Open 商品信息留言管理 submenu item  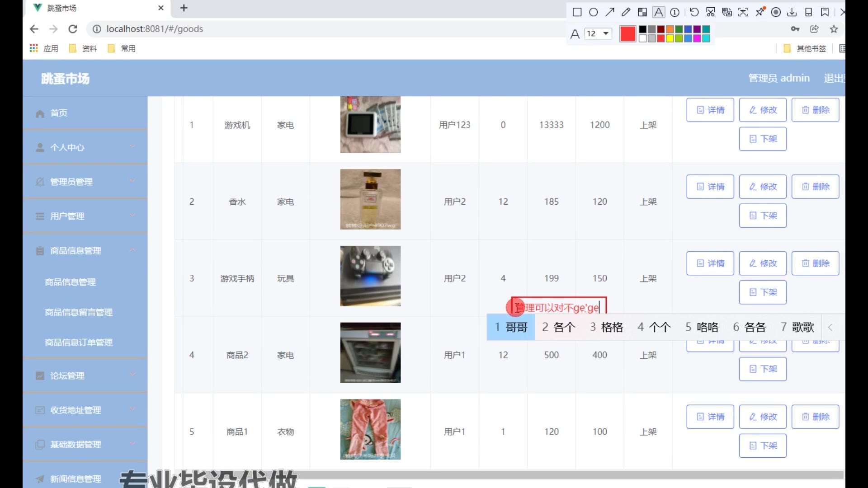pos(79,312)
